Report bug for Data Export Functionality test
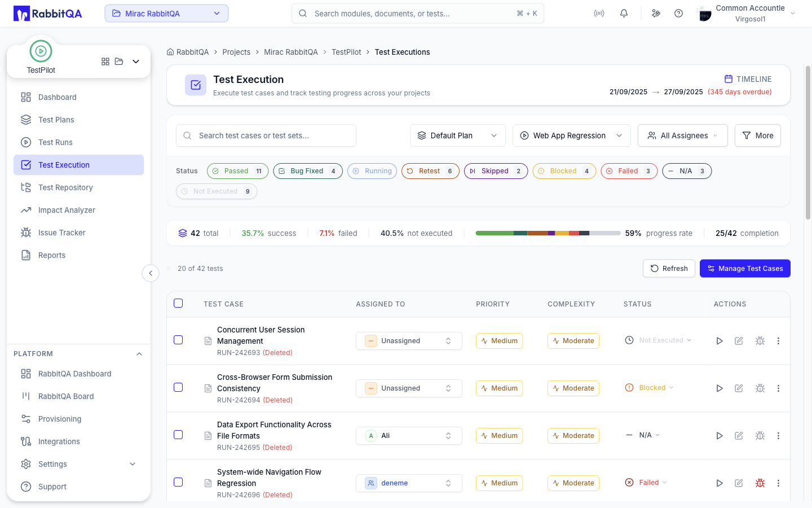This screenshot has width=812, height=508. tap(760, 436)
